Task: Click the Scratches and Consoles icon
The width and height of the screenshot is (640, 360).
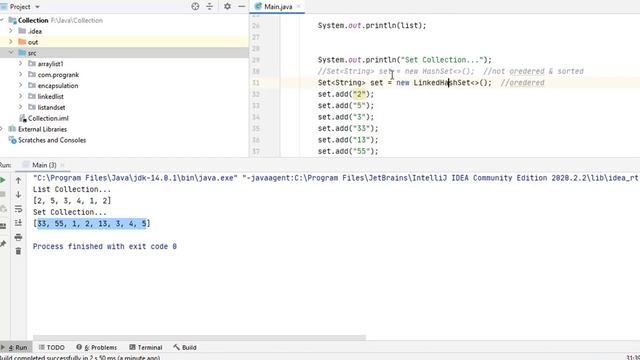Action: pos(13,140)
